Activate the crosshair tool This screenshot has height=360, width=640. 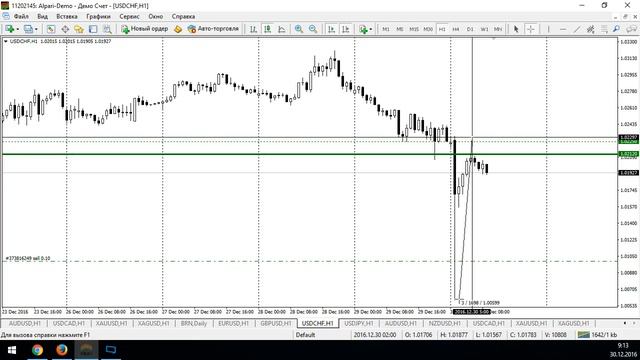click(x=531, y=29)
